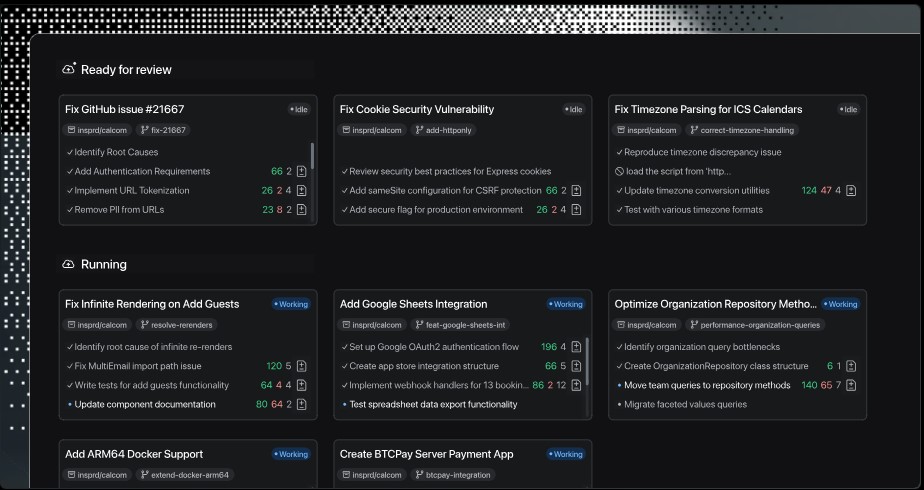Click Working badge on BTCPay Server card
The width and height of the screenshot is (924, 490).
pyautogui.click(x=566, y=454)
